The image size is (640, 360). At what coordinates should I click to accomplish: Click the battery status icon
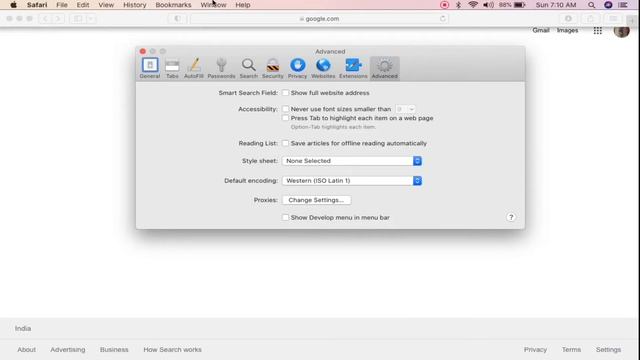coord(520,5)
